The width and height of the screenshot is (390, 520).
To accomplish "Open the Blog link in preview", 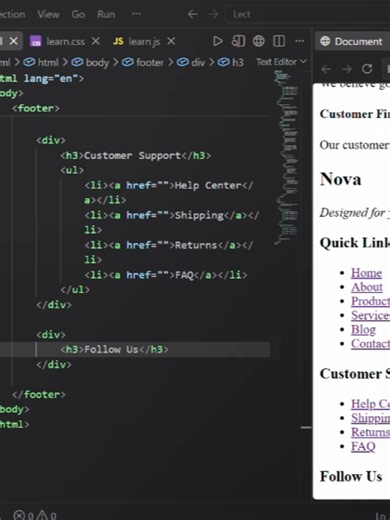I will click(363, 329).
